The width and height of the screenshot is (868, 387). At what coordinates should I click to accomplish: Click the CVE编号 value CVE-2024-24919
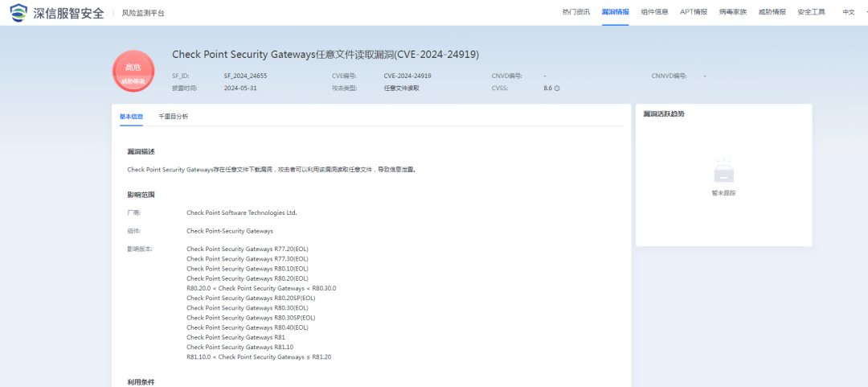407,76
